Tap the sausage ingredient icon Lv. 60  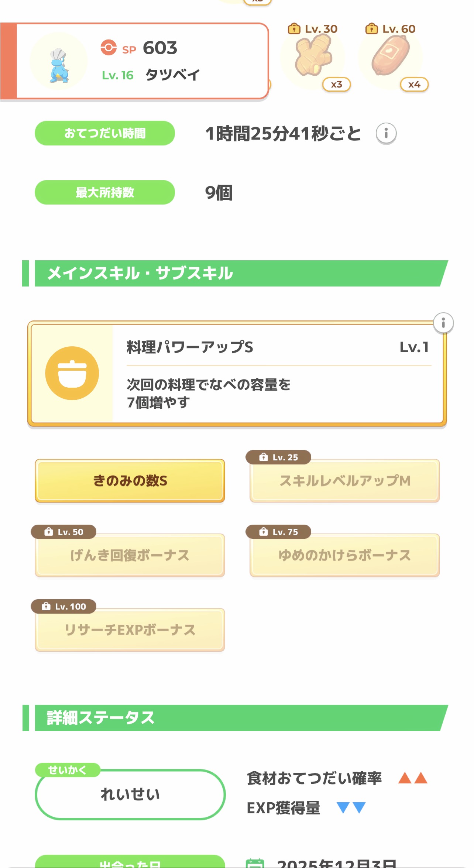pos(391,56)
